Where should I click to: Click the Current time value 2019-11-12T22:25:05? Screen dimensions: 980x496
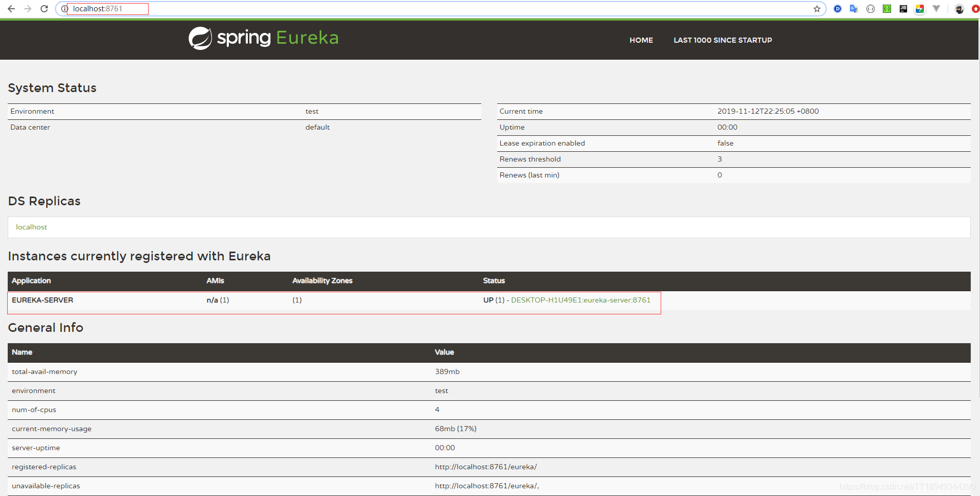768,111
